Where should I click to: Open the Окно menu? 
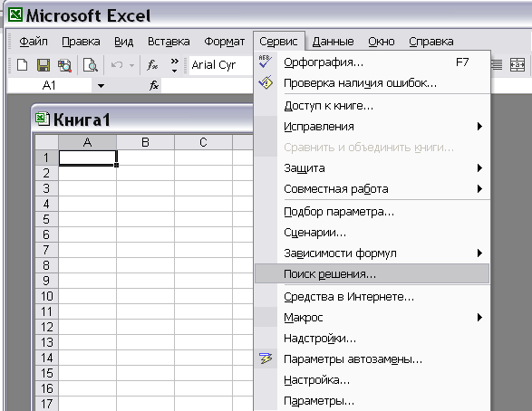click(382, 42)
